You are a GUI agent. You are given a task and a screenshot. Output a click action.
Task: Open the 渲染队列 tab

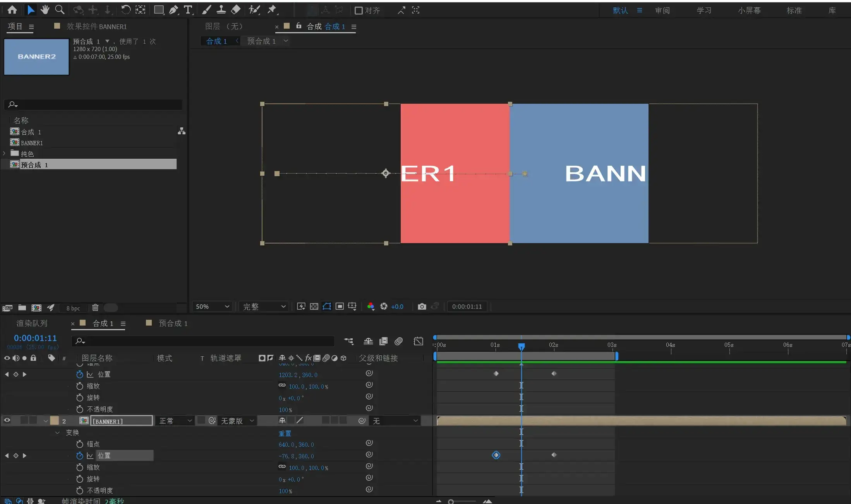[x=32, y=323]
